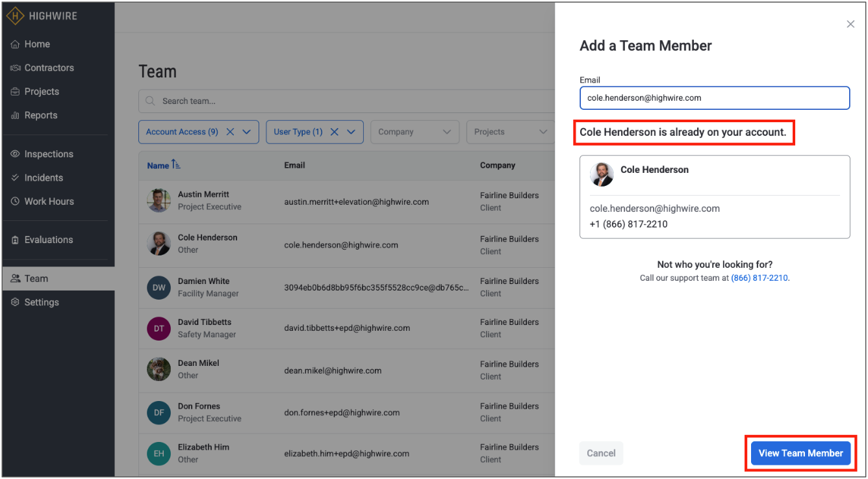Click the Email input field
Viewport: 868px width, 479px height.
714,98
